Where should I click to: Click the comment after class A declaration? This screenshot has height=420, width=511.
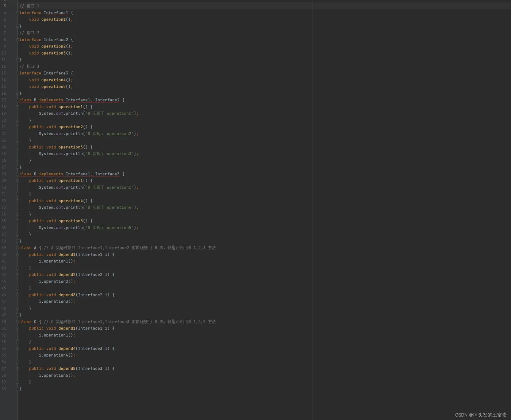pyautogui.click(x=130, y=248)
